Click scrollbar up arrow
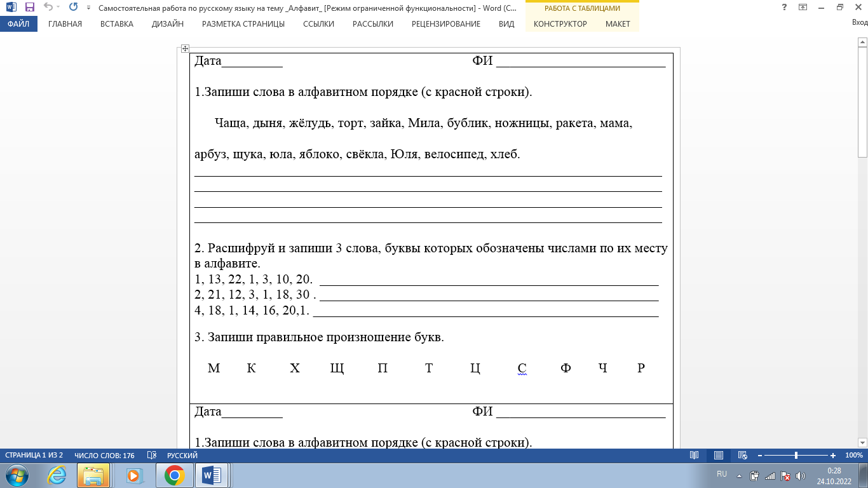The image size is (868, 488). (862, 42)
